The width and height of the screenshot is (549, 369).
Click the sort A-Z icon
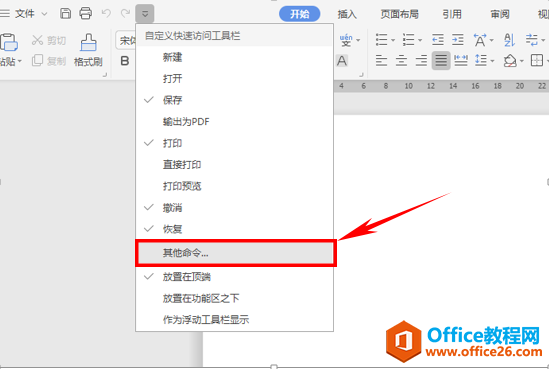[509, 40]
